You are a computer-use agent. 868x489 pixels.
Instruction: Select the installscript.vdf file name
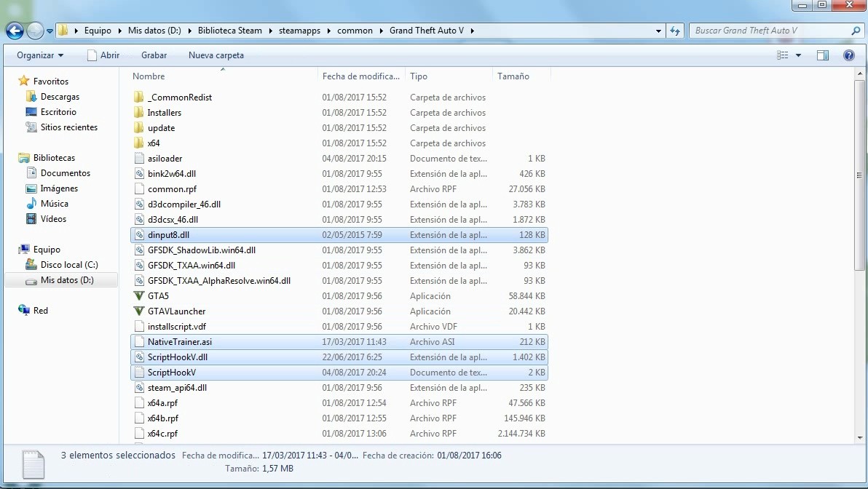tap(177, 327)
